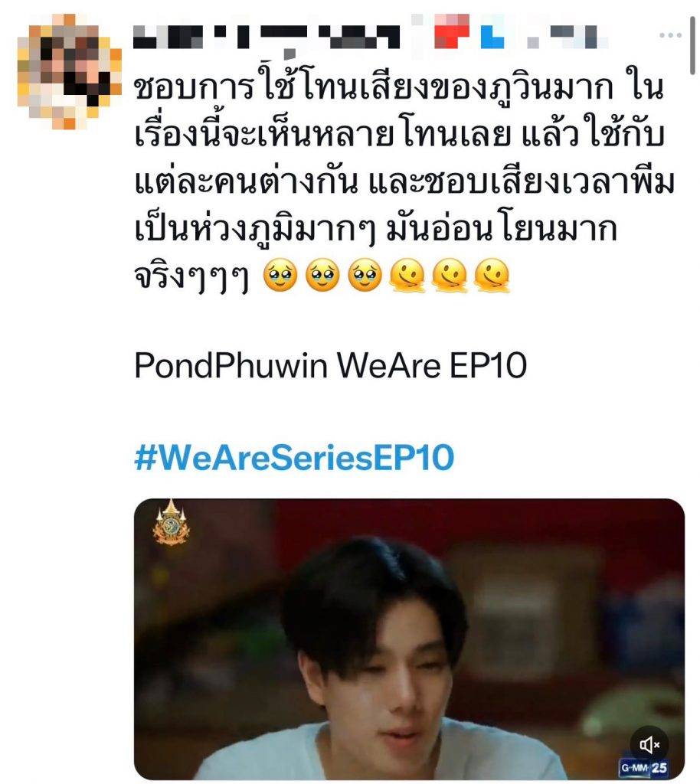
Task: Click the Thai line starting เป็นห่วงภูมิมากๆ
Action: point(375,229)
